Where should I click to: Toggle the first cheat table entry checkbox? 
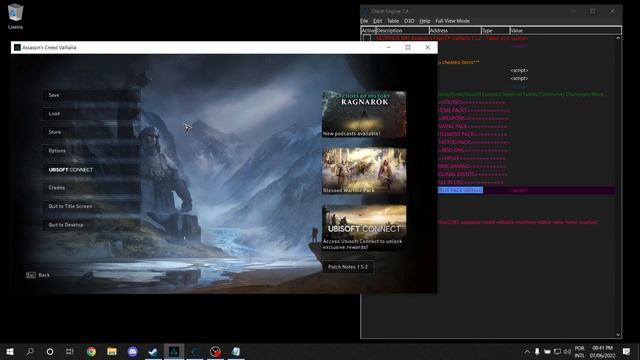pyautogui.click(x=367, y=38)
